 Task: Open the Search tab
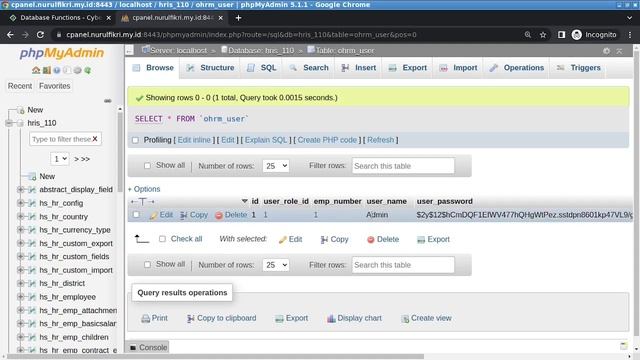[x=309, y=68]
